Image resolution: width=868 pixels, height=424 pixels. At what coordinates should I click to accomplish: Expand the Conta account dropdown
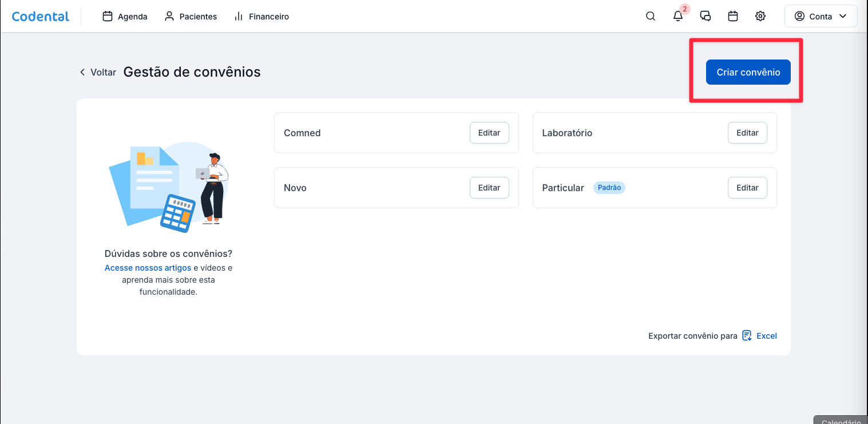click(x=821, y=17)
